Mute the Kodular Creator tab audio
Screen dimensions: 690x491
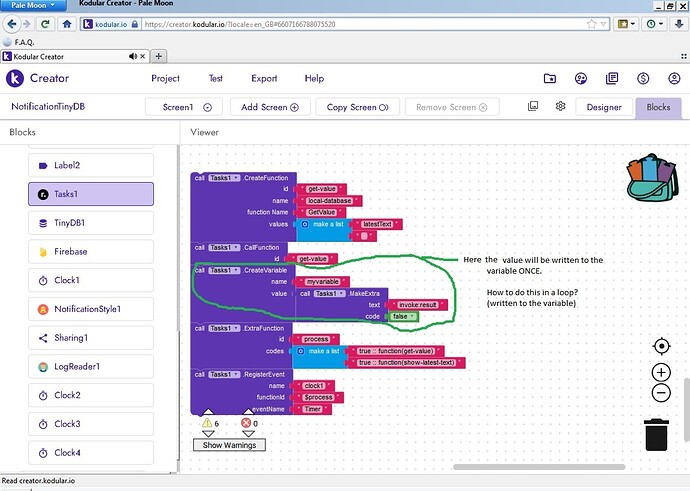tap(132, 56)
